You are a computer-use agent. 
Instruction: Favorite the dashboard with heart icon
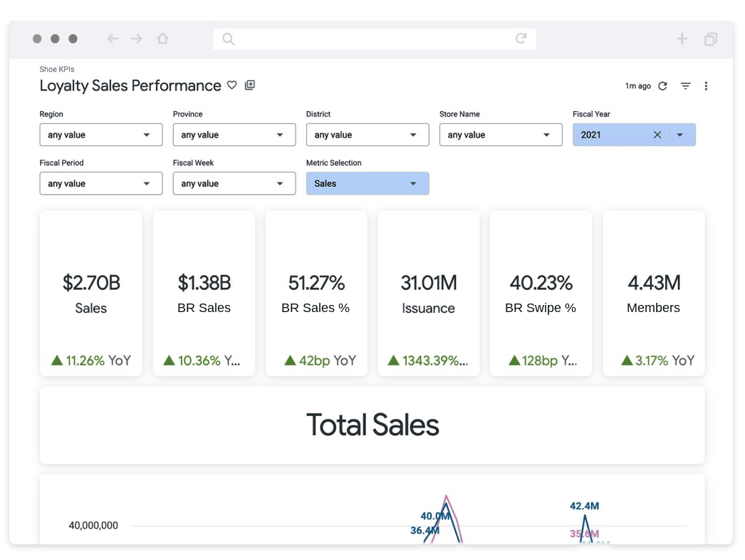tap(232, 85)
